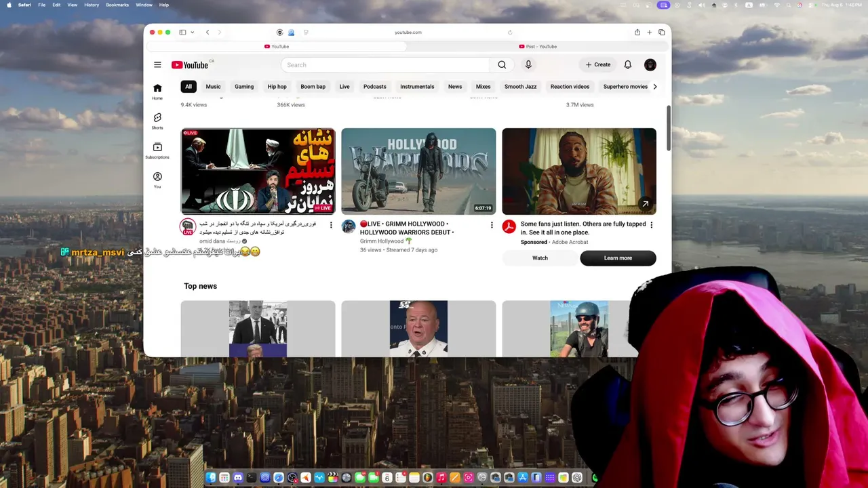
Task: Start voice search with the microphone
Action: (x=528, y=65)
